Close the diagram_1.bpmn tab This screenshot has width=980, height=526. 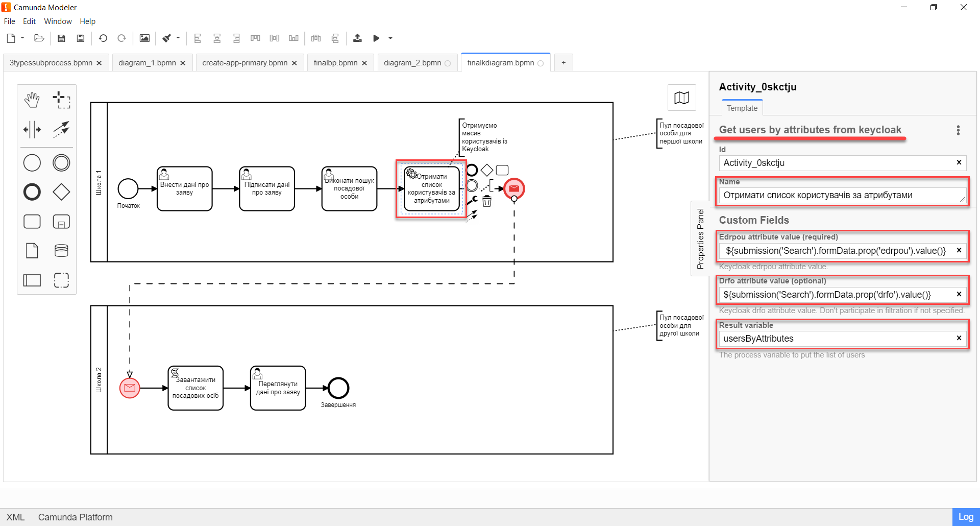pos(183,63)
